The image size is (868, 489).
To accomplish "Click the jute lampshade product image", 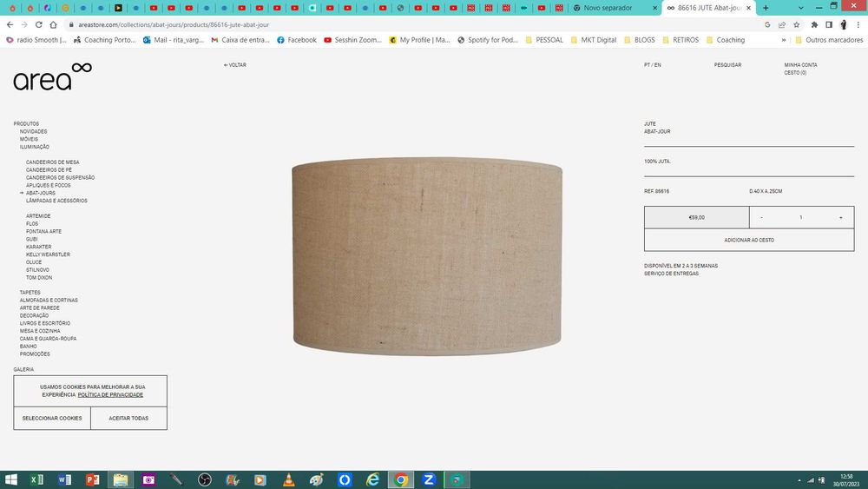I will coord(427,256).
